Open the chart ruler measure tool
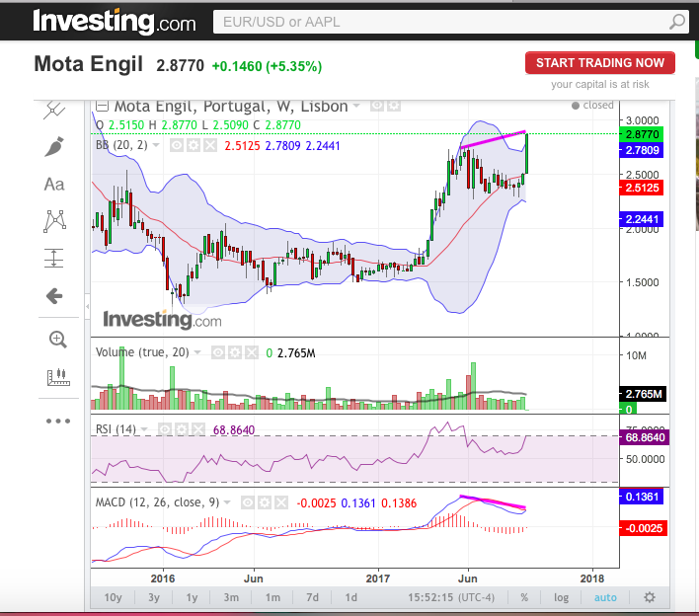 [x=58, y=377]
